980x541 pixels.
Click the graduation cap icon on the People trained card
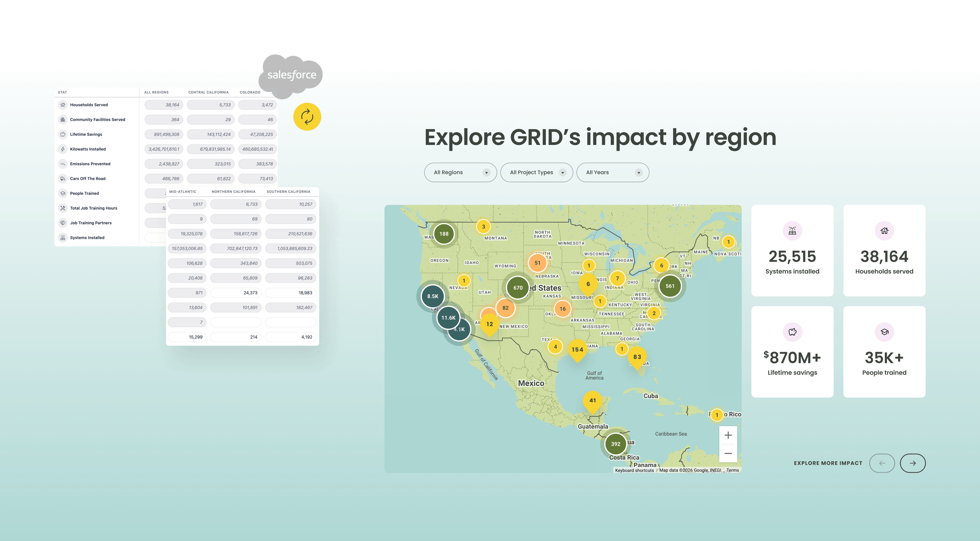884,332
